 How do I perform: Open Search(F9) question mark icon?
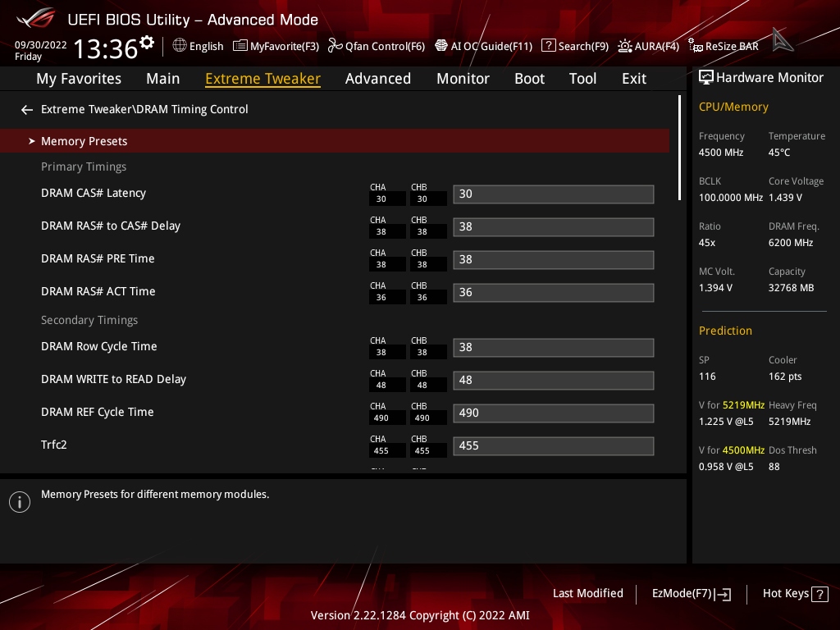[x=549, y=46]
